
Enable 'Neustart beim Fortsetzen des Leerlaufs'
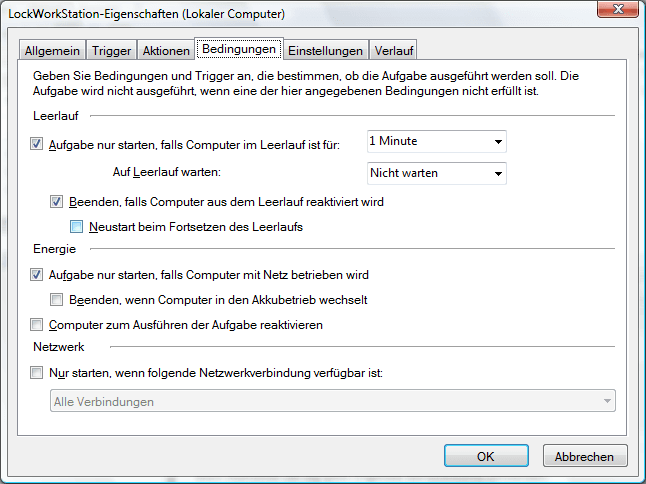(x=77, y=227)
